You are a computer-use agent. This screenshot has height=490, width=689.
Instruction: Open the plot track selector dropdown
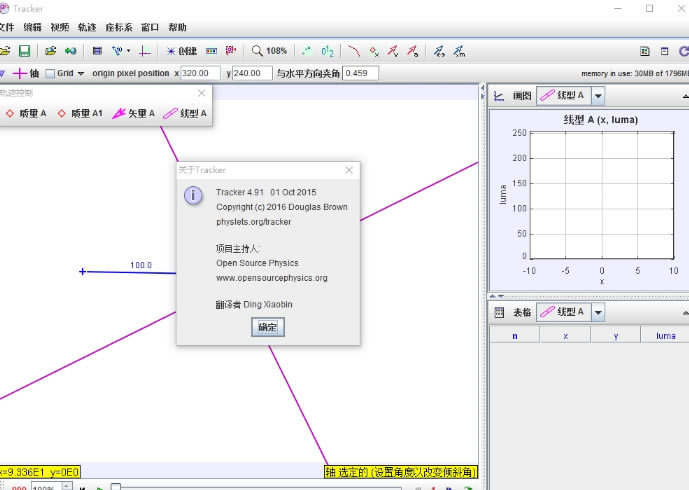coord(598,96)
